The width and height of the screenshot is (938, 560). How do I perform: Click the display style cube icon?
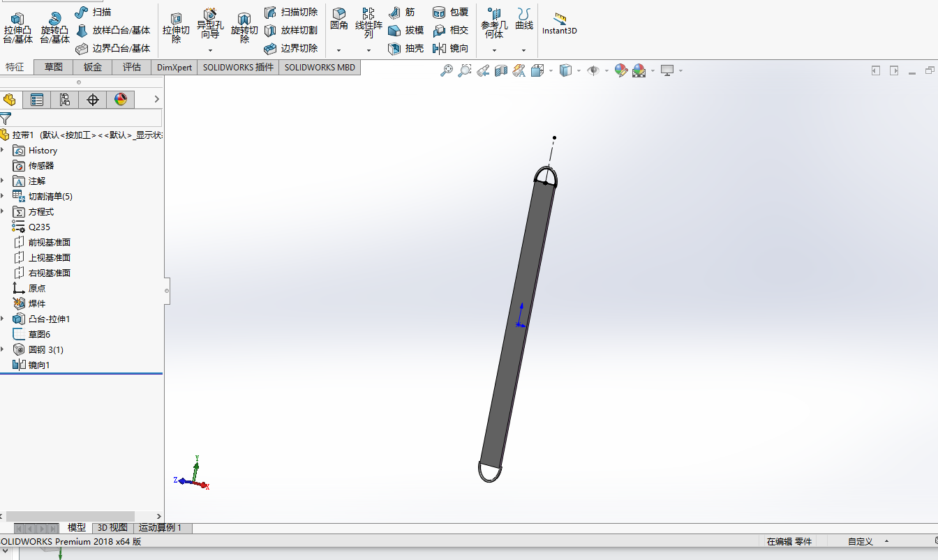point(566,70)
